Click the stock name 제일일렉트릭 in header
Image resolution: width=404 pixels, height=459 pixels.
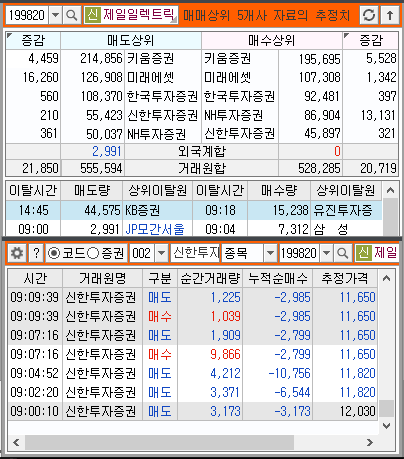(138, 15)
